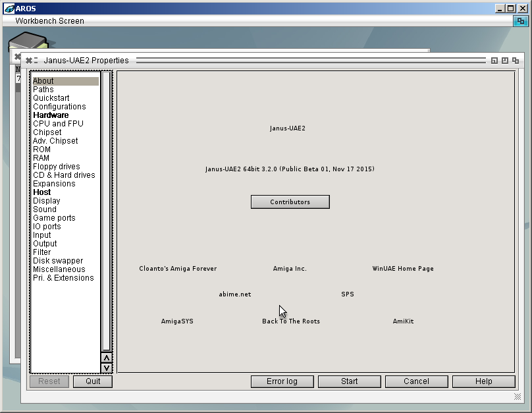Minimize the AROS host window

pyautogui.click(x=500, y=9)
